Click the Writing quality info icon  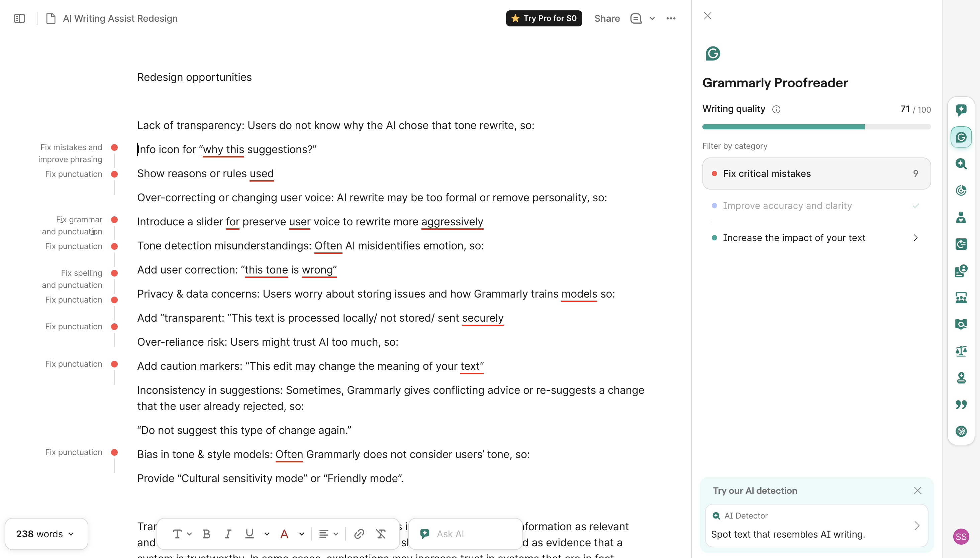coord(776,110)
